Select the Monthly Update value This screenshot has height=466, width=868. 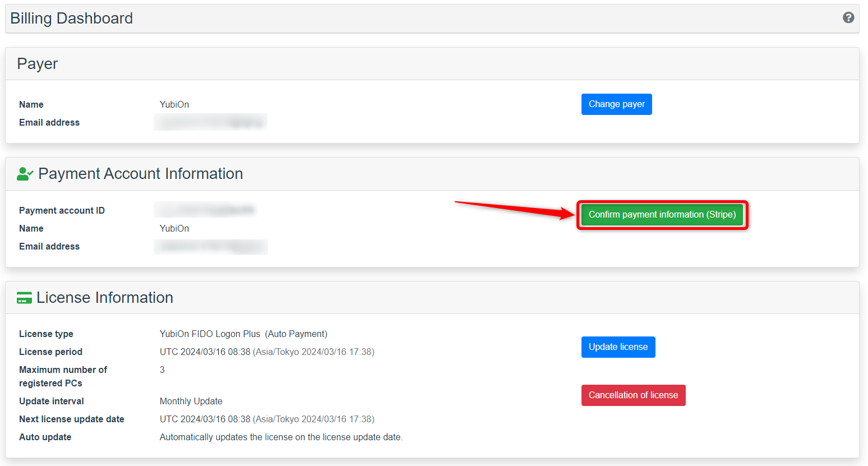191,401
